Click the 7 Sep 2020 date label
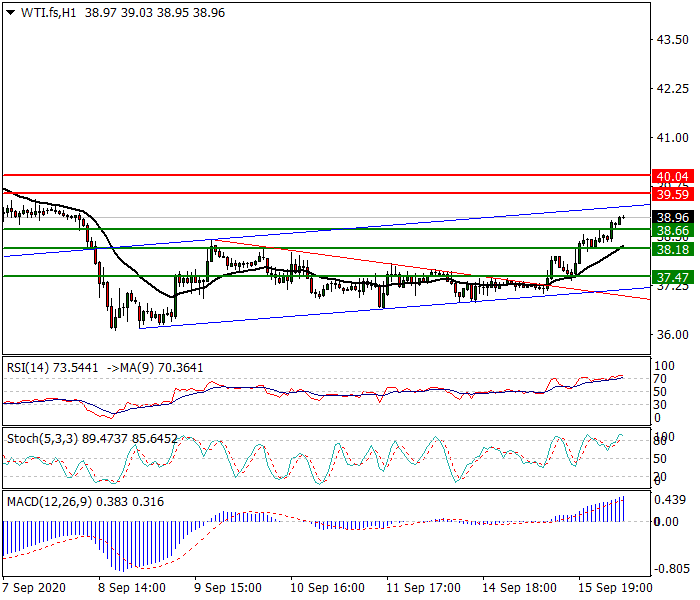 pyautogui.click(x=34, y=588)
